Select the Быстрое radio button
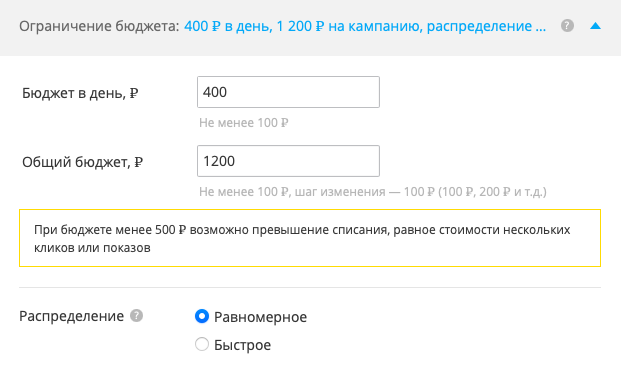The width and height of the screenshot is (621, 378). click(202, 344)
